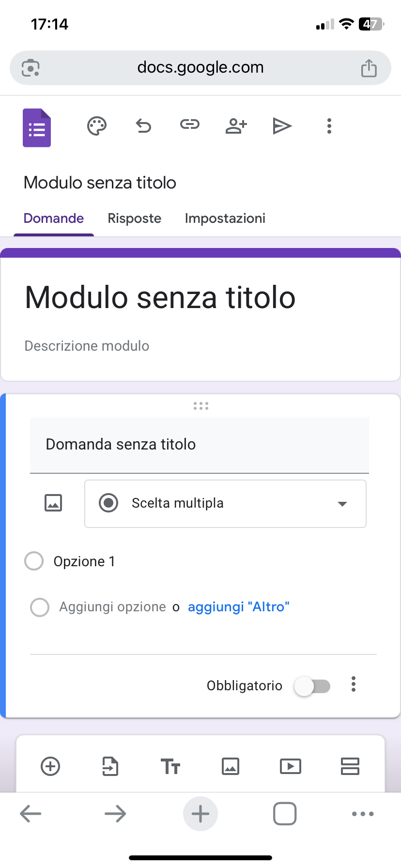Viewport: 401px width, 868px height.
Task: Switch to the Risposte tab
Action: pos(134,218)
